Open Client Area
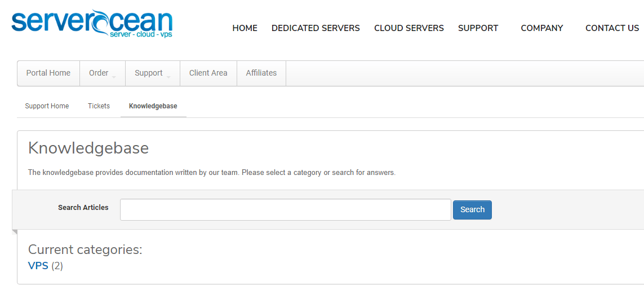Image resolution: width=644 pixels, height=285 pixels. 208,73
